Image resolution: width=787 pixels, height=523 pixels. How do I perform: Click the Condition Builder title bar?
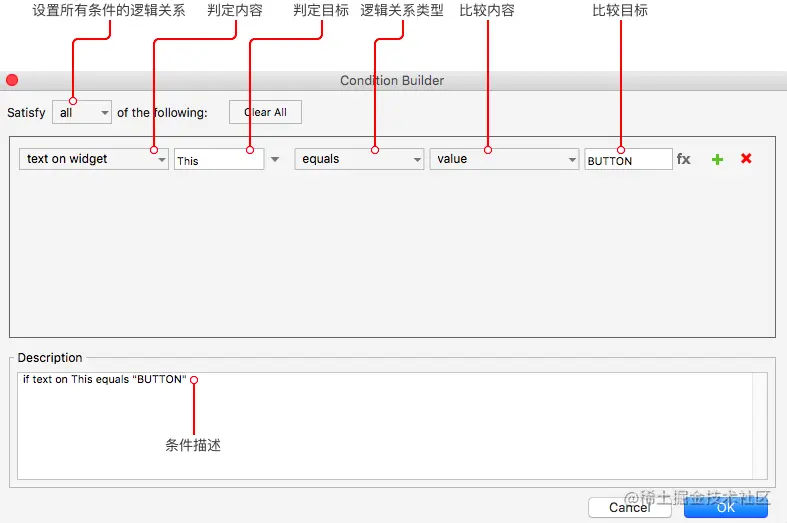(392, 80)
